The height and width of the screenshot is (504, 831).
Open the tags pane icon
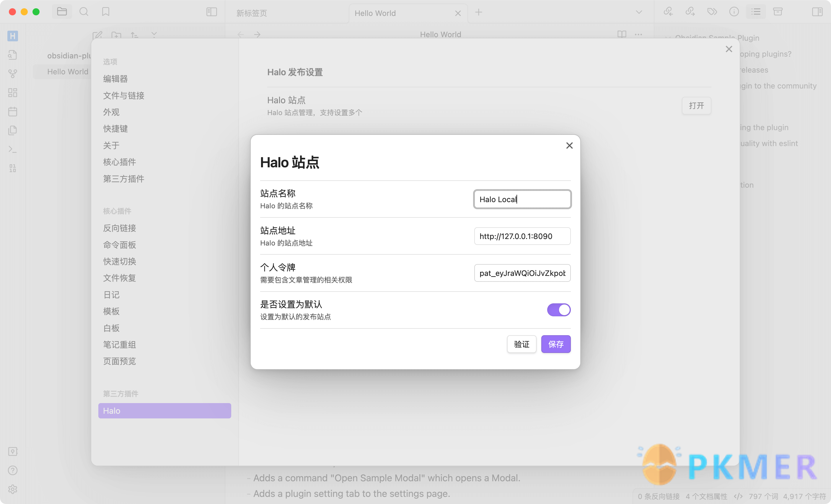[712, 12]
